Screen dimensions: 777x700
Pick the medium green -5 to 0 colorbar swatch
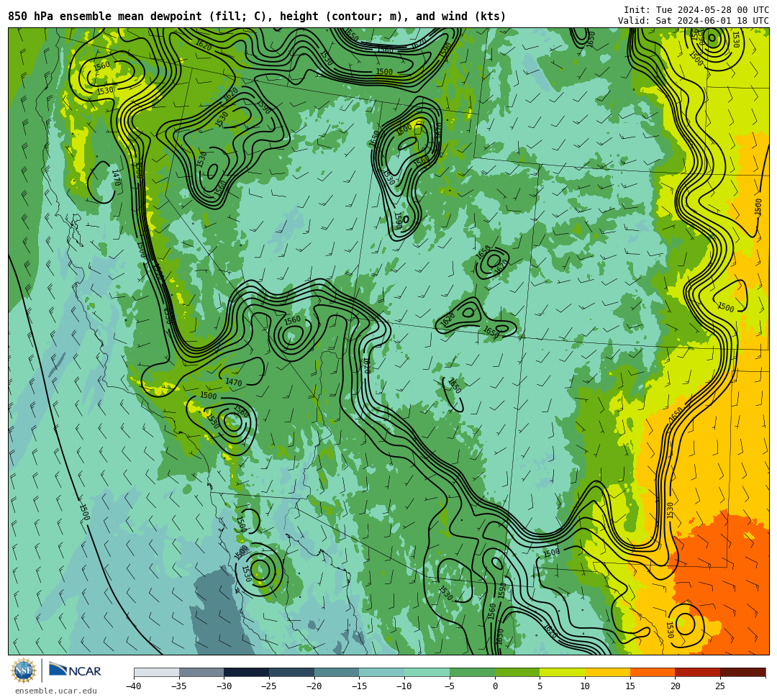(472, 672)
